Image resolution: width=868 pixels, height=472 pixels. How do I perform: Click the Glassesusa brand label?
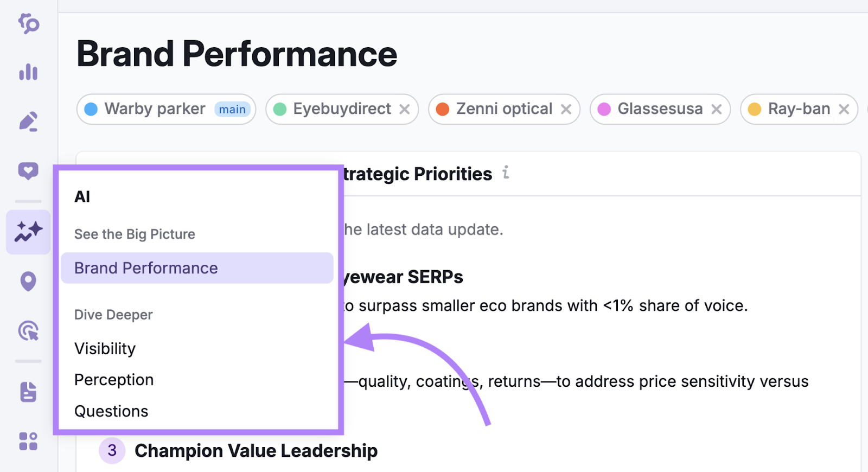click(660, 109)
